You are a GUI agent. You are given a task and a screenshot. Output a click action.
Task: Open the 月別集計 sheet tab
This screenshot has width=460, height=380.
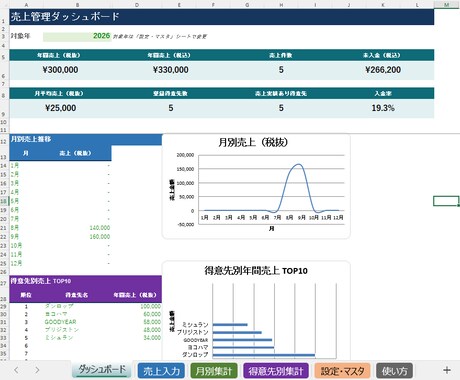[x=214, y=371]
